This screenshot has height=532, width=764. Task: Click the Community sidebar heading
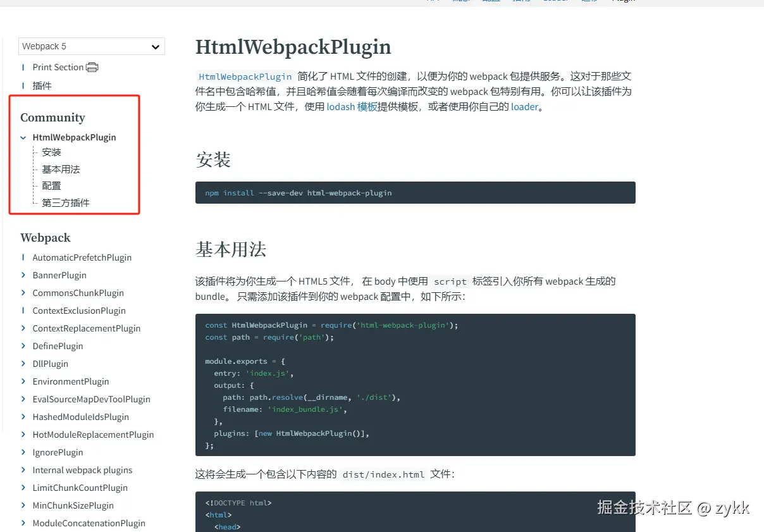[52, 118]
